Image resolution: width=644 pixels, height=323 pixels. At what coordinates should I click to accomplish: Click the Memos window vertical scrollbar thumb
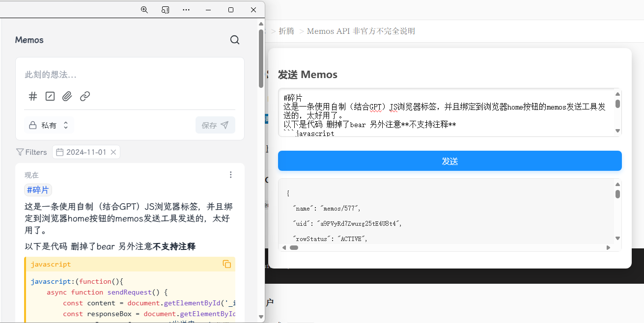click(261, 59)
